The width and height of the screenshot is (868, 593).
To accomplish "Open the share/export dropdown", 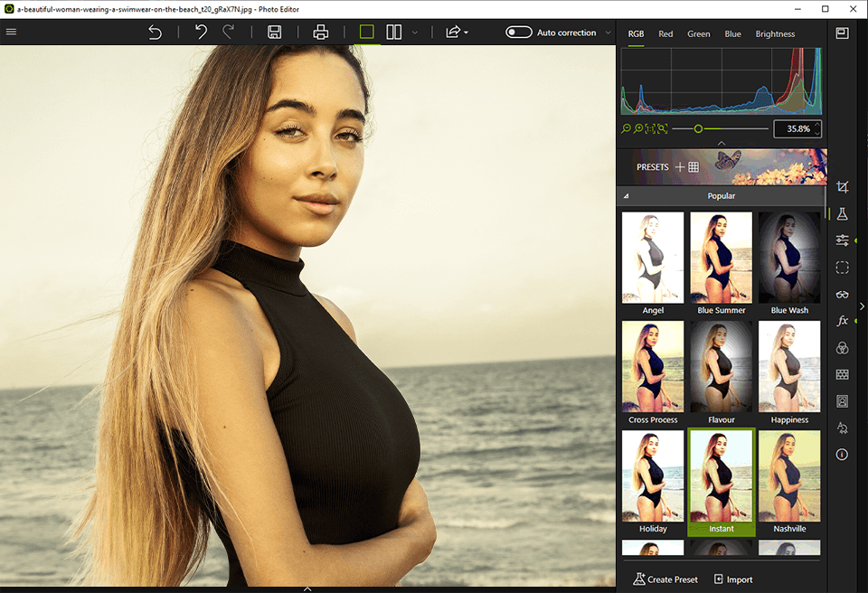I will [x=456, y=33].
